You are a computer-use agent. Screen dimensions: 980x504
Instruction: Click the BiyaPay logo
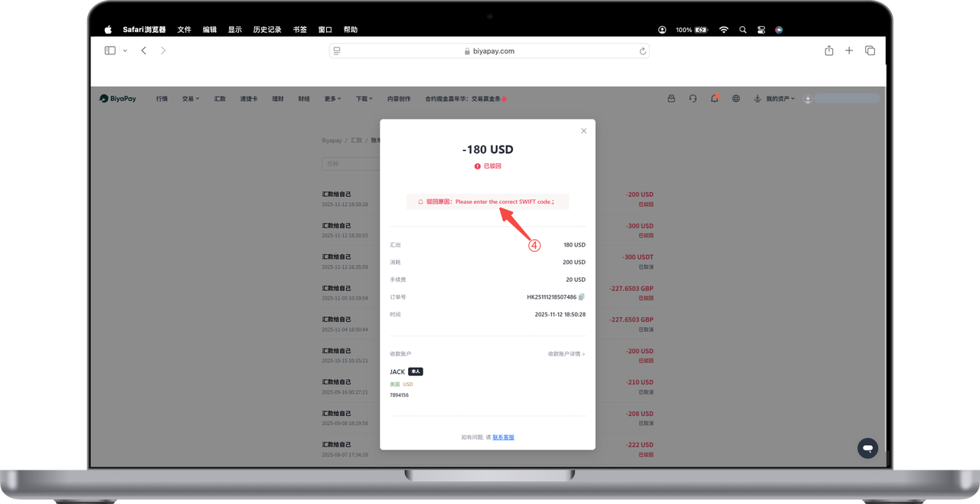pyautogui.click(x=118, y=99)
